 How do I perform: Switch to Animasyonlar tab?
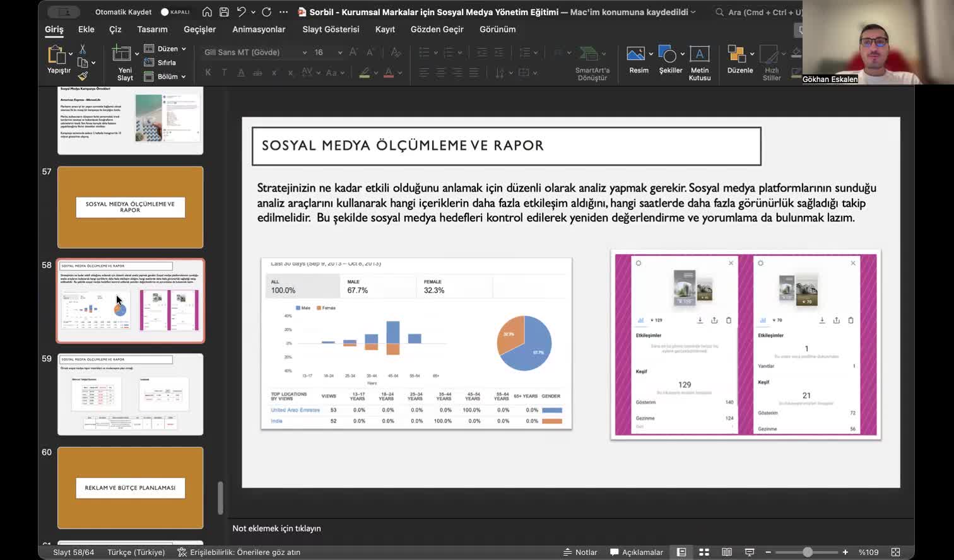(259, 29)
